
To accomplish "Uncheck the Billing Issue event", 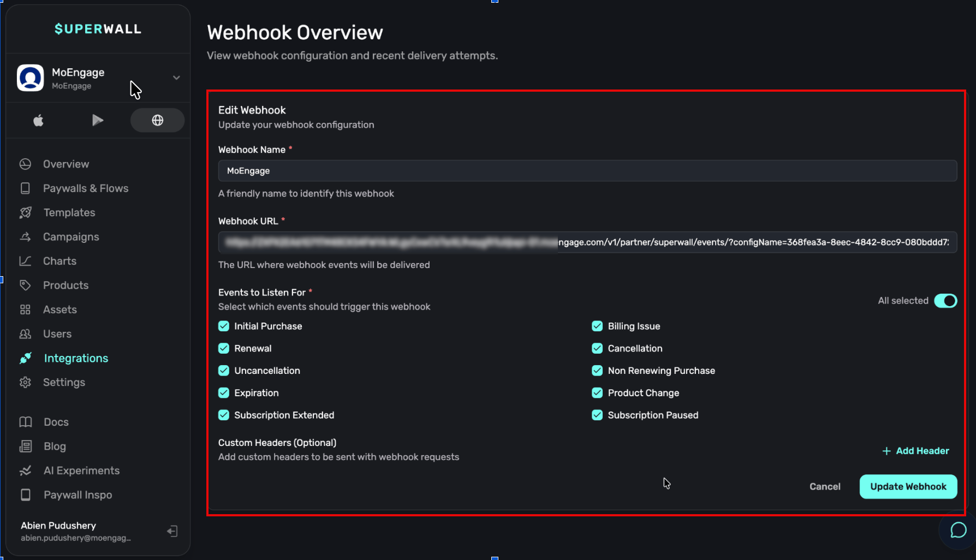I will [x=597, y=326].
